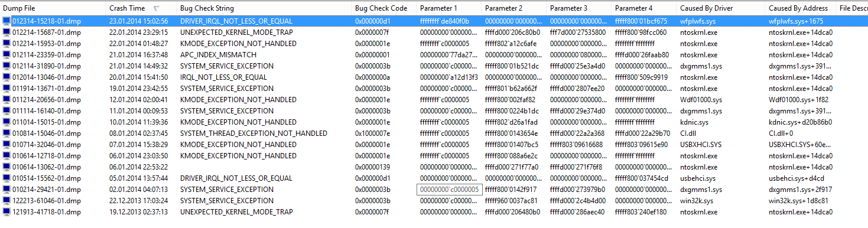Sort by the Parameter 1 column header
The height and width of the screenshot is (228, 868).
449,8
